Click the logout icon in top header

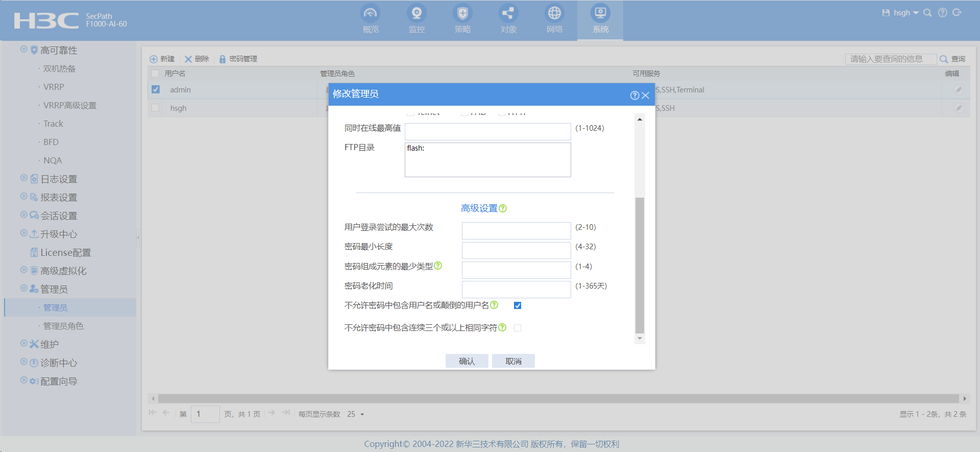957,13
